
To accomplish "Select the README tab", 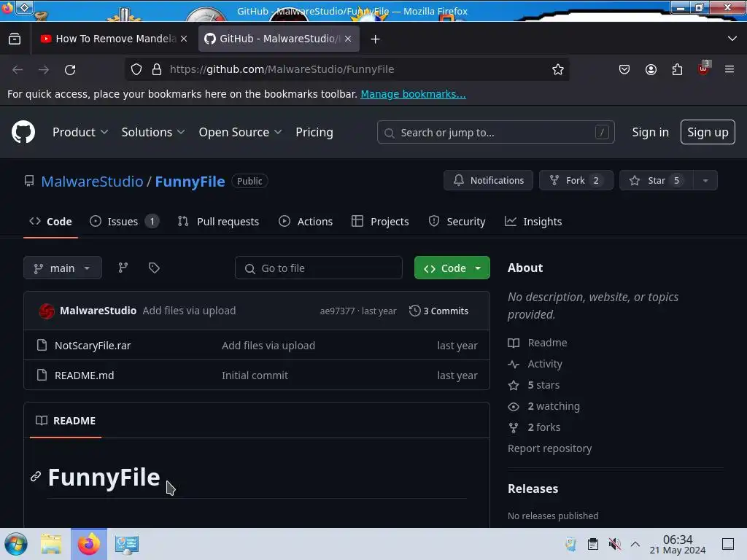I will tap(66, 421).
